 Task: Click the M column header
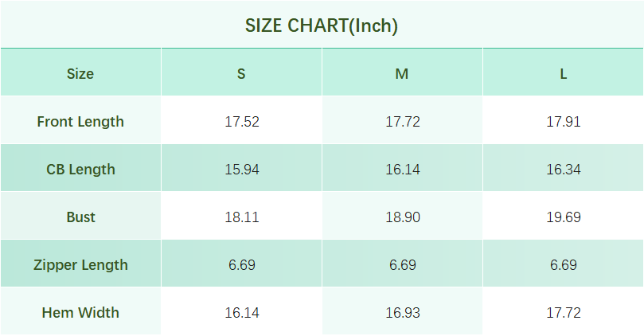pos(402,74)
